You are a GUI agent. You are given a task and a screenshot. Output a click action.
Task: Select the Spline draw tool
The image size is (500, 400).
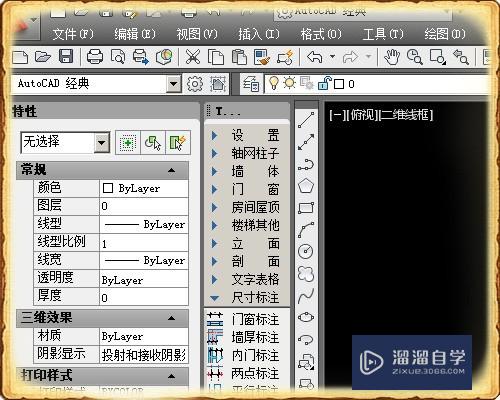(x=306, y=296)
